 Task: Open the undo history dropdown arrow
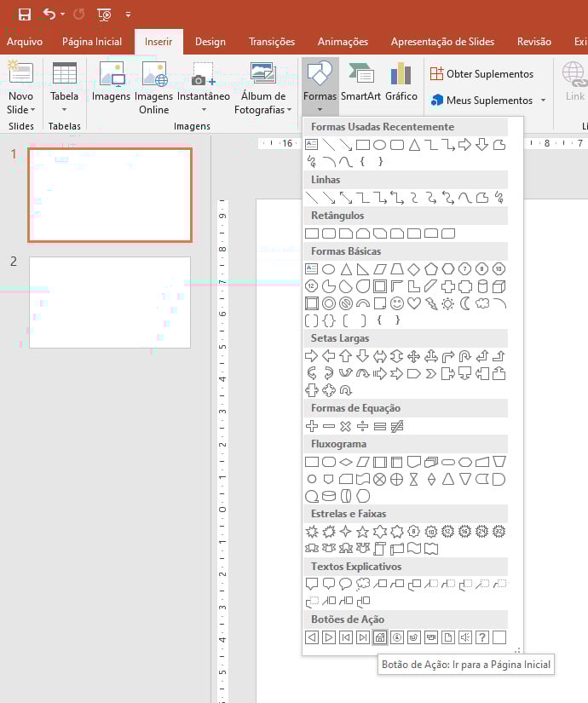(62, 14)
